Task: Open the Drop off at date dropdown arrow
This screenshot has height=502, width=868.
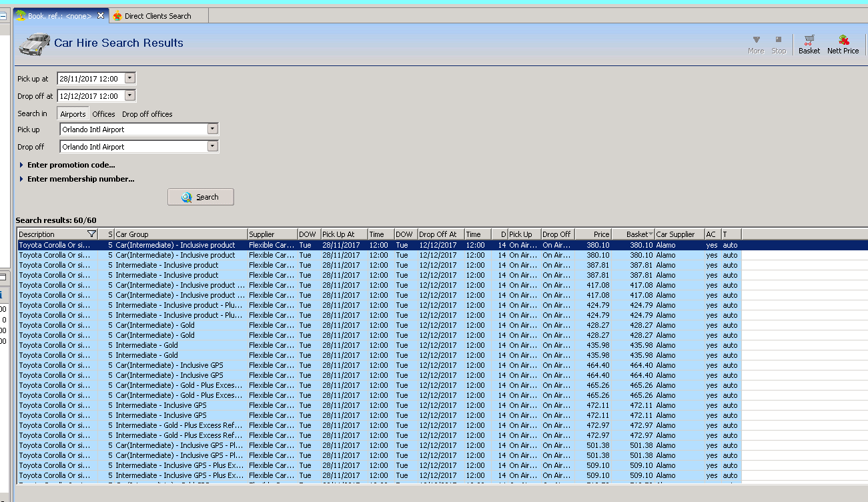Action: pyautogui.click(x=130, y=95)
